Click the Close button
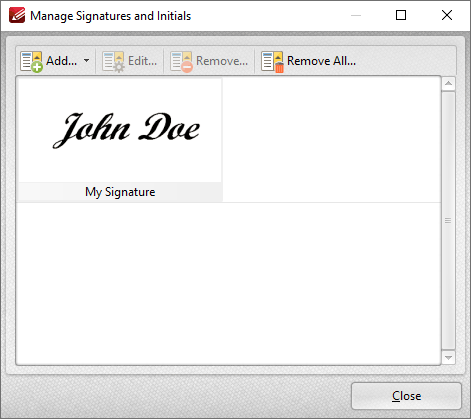The width and height of the screenshot is (471, 419). click(x=406, y=396)
